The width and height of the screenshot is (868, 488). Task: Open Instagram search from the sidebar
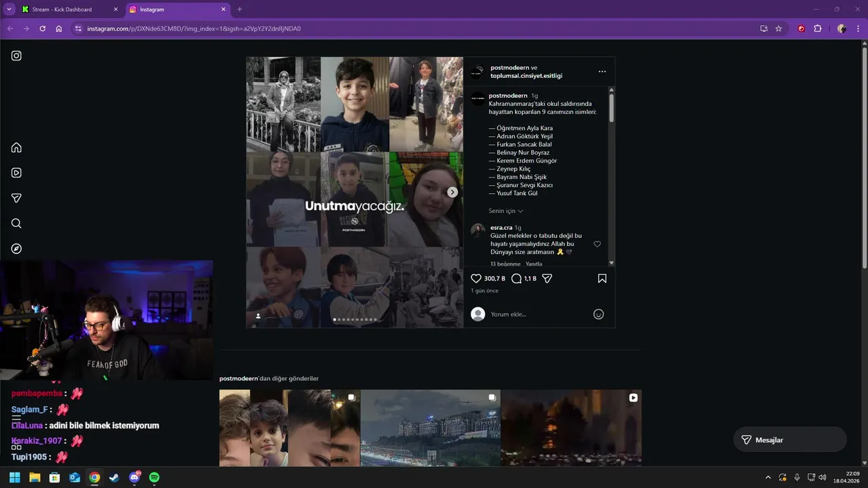(x=16, y=224)
